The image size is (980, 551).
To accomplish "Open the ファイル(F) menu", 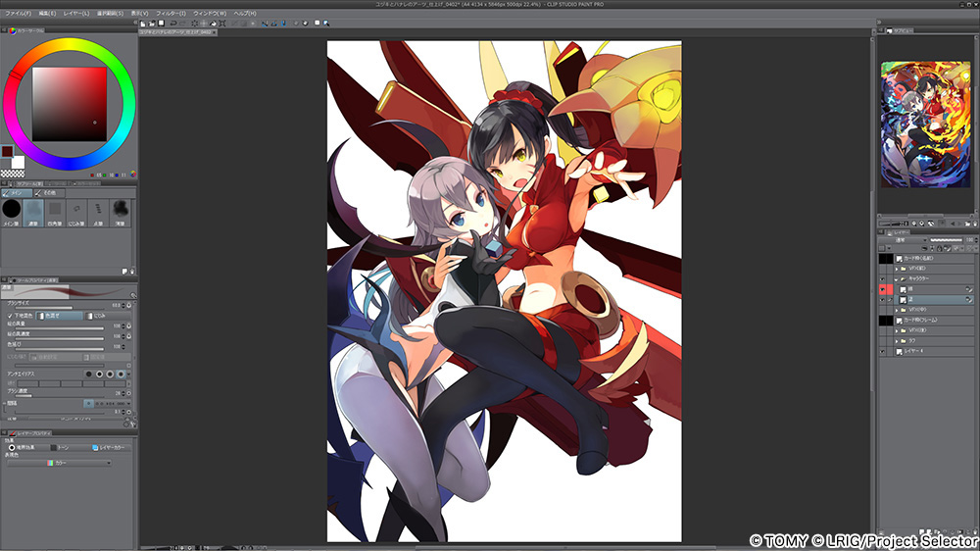I will [18, 13].
